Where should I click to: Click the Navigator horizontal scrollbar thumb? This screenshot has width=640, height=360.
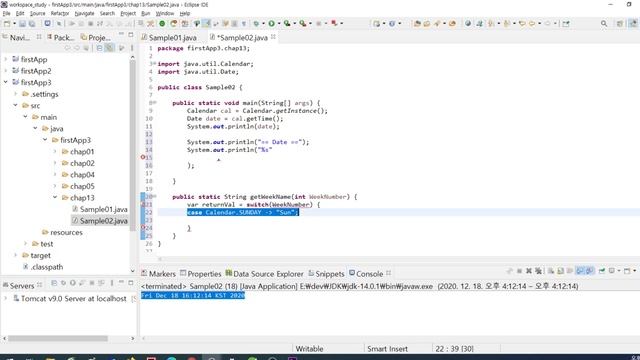click(58, 338)
